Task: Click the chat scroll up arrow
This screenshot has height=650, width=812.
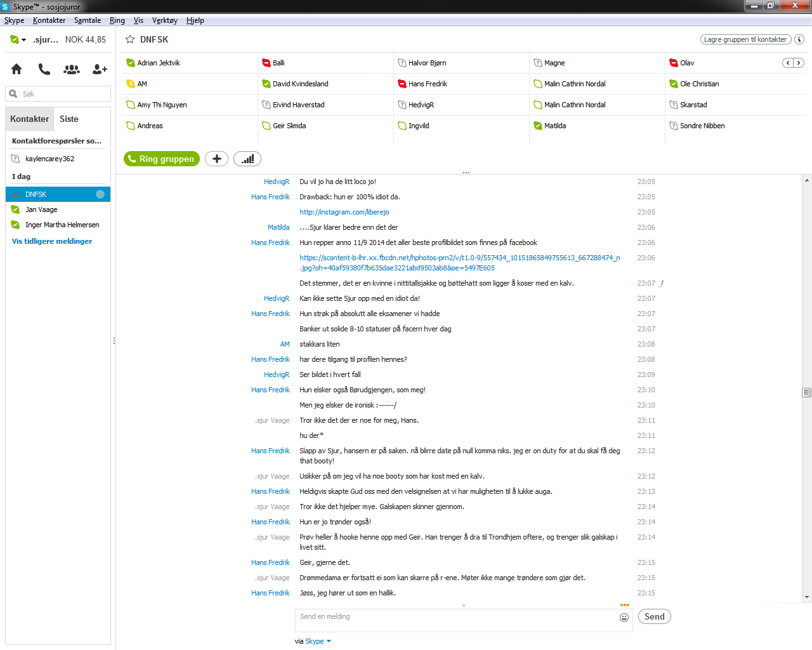Action: click(x=807, y=181)
